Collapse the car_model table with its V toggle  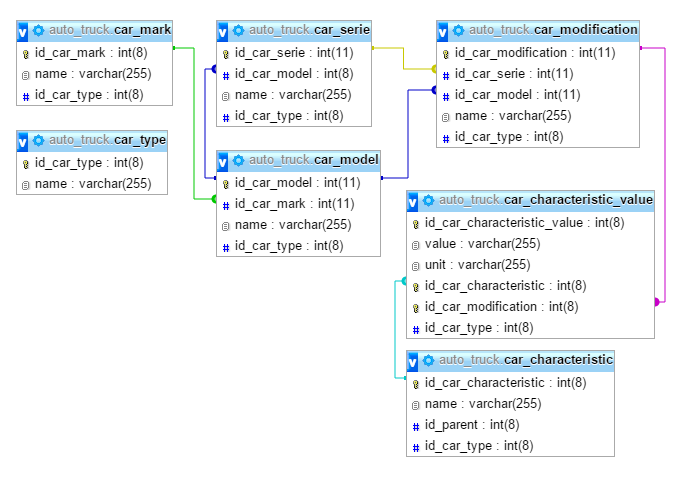coord(222,162)
